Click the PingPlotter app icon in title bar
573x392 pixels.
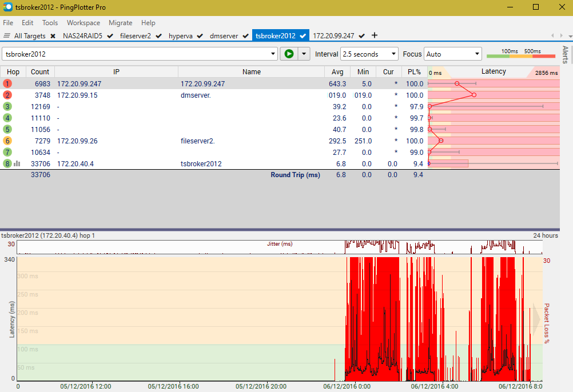7,7
